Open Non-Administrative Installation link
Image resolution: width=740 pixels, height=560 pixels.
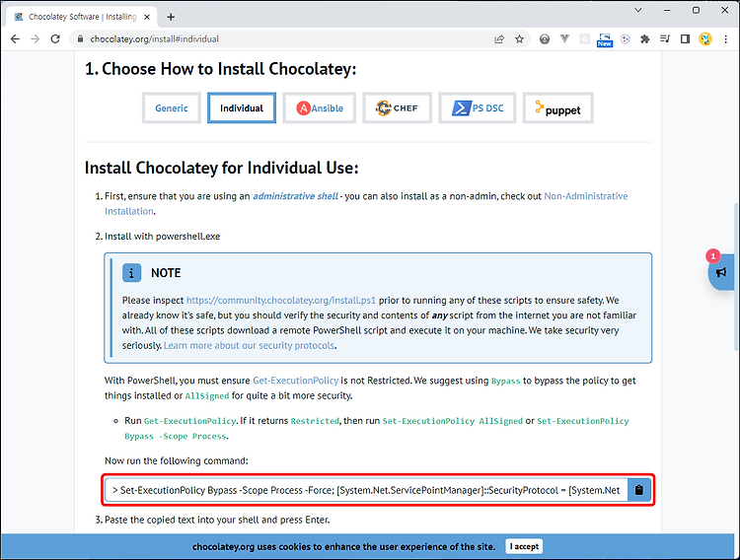pos(586,196)
